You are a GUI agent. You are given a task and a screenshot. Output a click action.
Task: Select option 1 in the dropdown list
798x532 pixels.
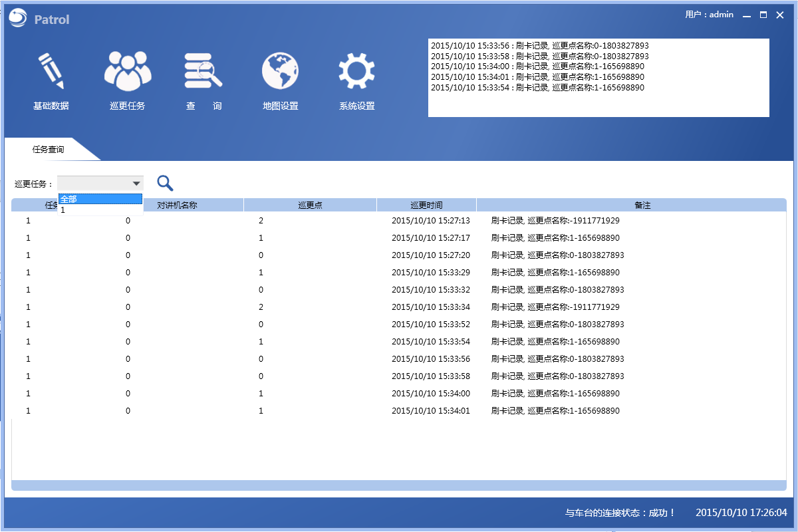pos(100,210)
